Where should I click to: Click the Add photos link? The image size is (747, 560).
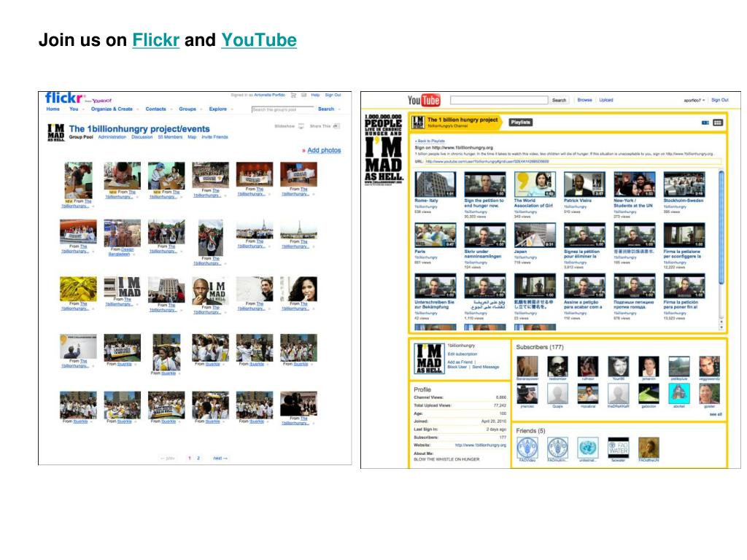pos(324,150)
